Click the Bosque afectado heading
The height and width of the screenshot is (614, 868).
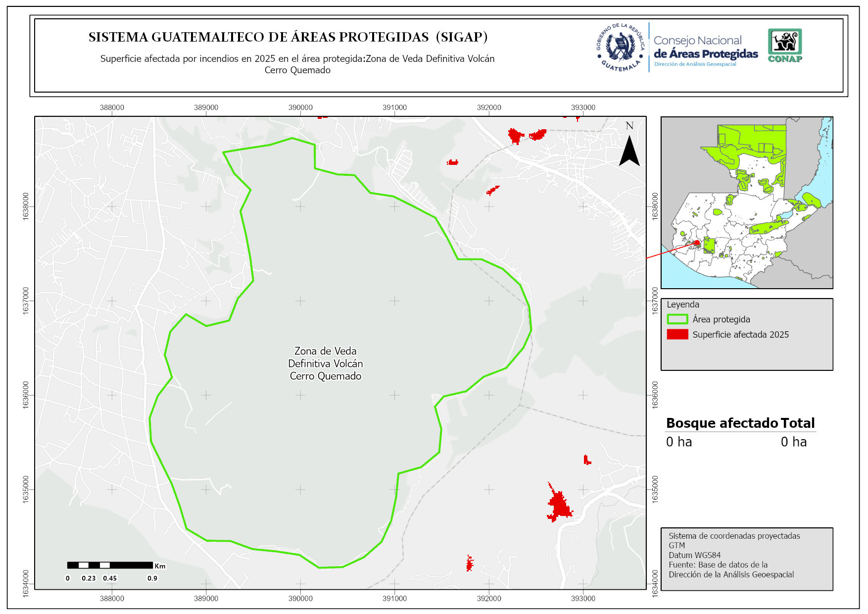point(722,423)
